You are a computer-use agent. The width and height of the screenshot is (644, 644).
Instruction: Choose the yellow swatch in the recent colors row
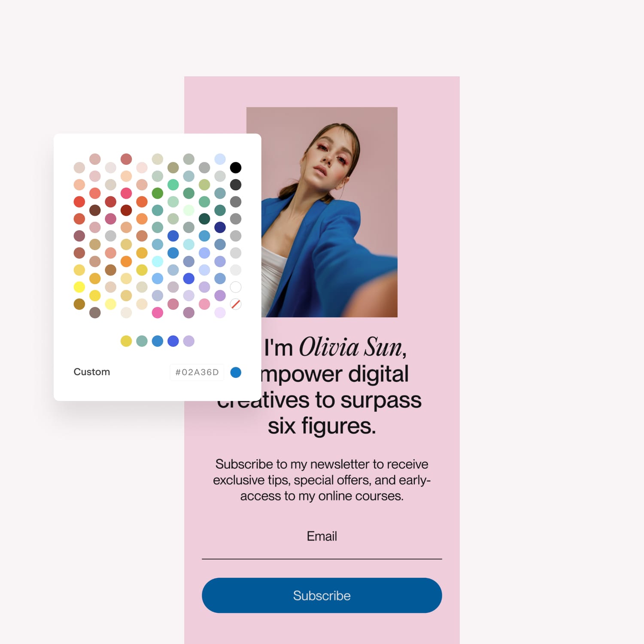[x=126, y=341]
